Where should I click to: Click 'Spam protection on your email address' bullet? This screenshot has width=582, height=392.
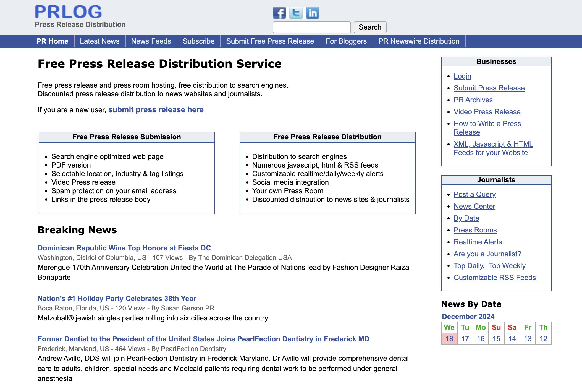pyautogui.click(x=114, y=191)
